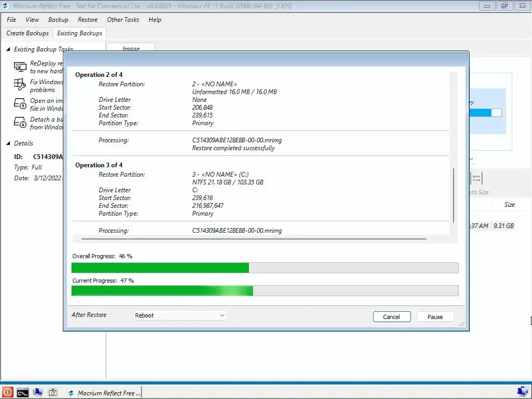Select the Operation 2 of 4 heading

tap(99, 75)
